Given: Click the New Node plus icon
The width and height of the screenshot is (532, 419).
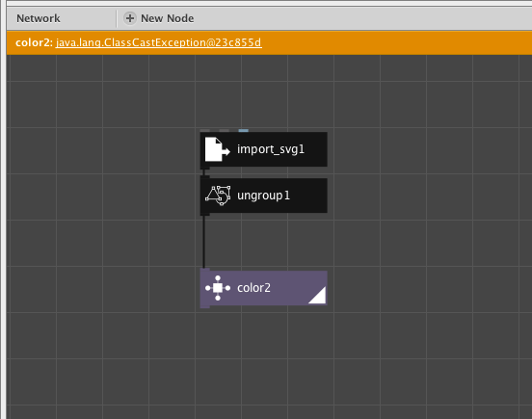Looking at the screenshot, I should pyautogui.click(x=129, y=18).
